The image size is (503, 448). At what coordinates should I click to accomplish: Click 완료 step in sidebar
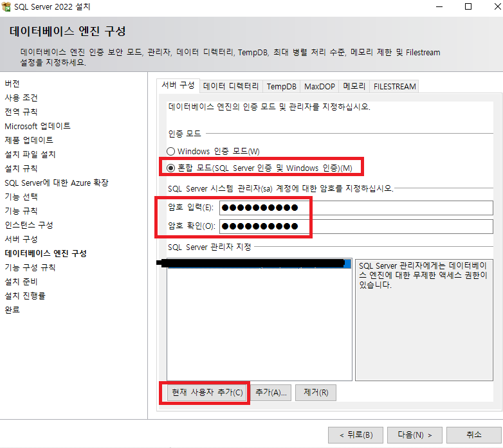click(x=12, y=310)
